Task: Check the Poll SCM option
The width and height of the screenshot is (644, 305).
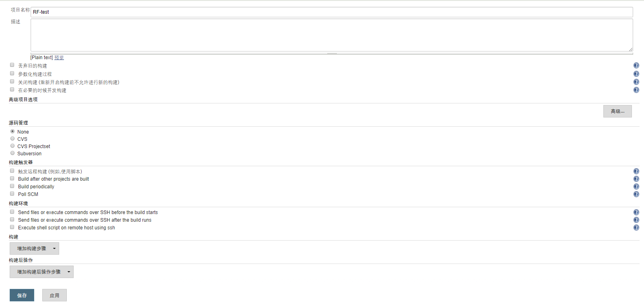Action: coord(12,194)
